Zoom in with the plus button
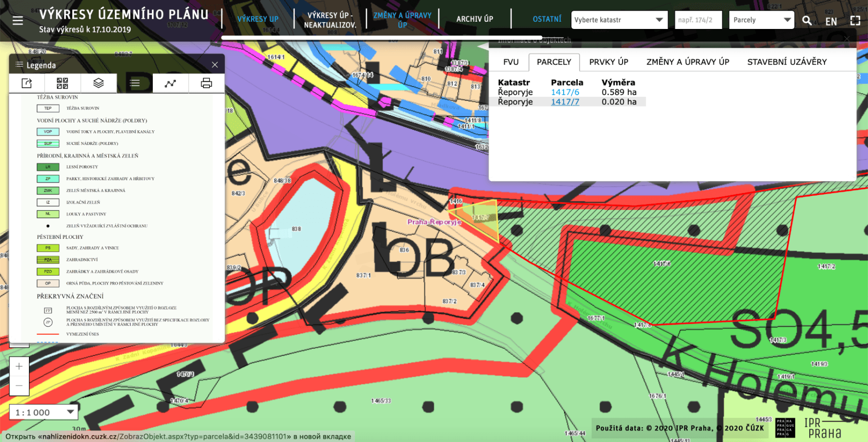868x442 pixels. (x=19, y=366)
